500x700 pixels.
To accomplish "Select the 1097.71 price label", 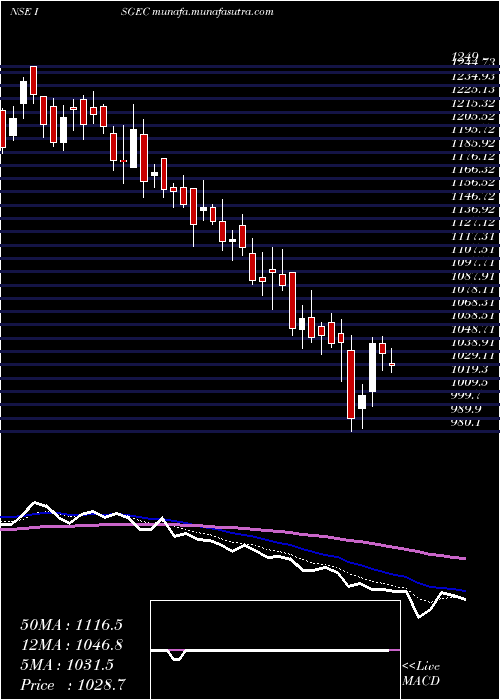I will point(473,263).
